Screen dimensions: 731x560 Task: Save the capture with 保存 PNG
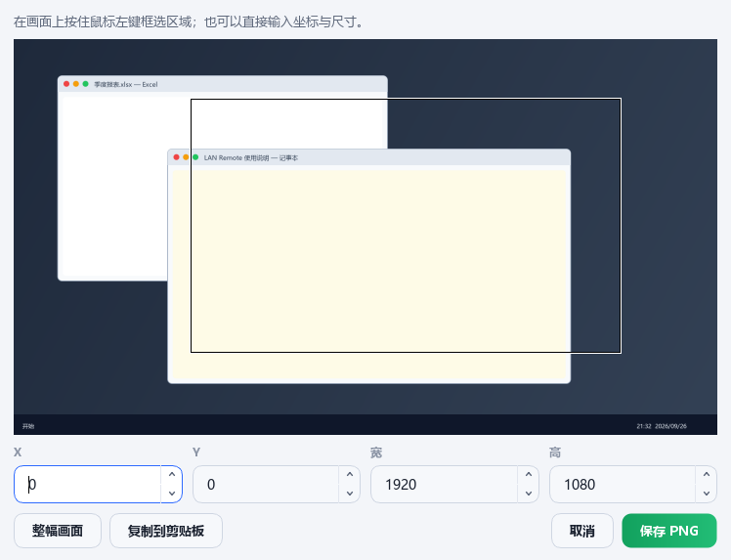pos(669,531)
